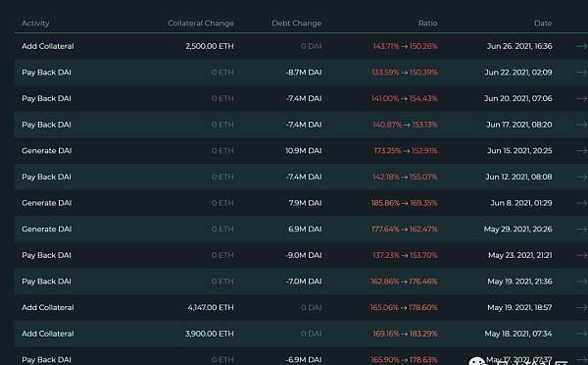Open arrow for Jun 20 Pay Back DAI

[582, 98]
